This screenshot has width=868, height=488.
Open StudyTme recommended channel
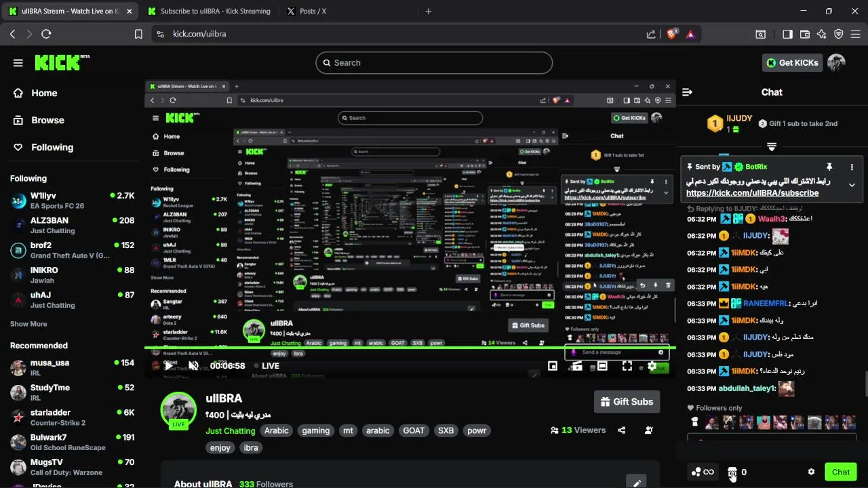click(73, 392)
